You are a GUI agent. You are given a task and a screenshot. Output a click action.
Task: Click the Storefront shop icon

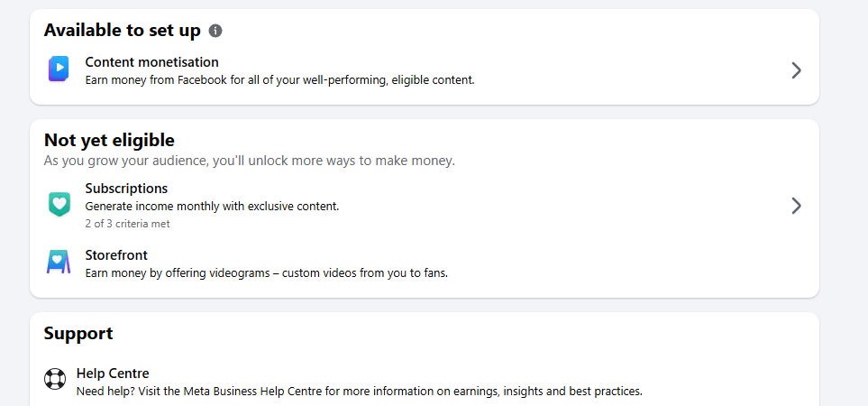(59, 263)
